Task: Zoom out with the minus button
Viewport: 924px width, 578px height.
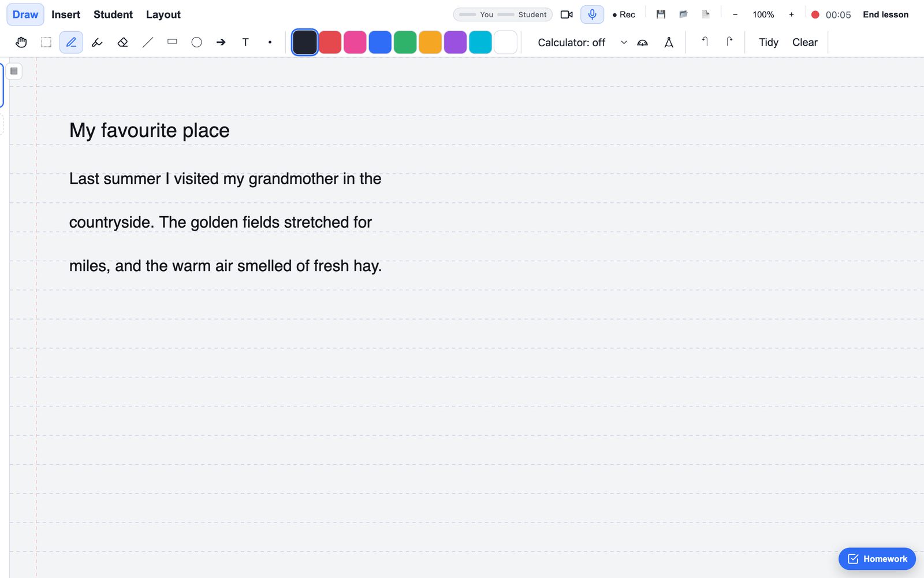Action: pos(735,14)
